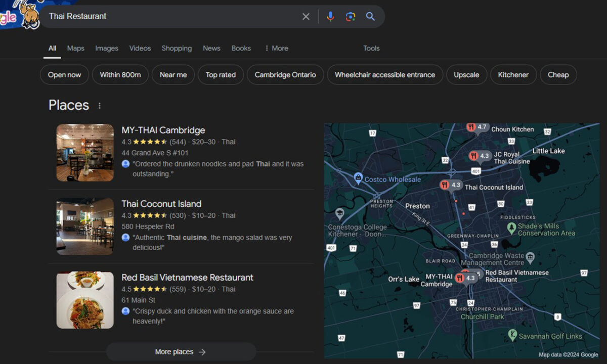Open MY-THAI Cambridge interior photo thumbnail
Viewport: 607px width, 364px height.
(x=85, y=153)
